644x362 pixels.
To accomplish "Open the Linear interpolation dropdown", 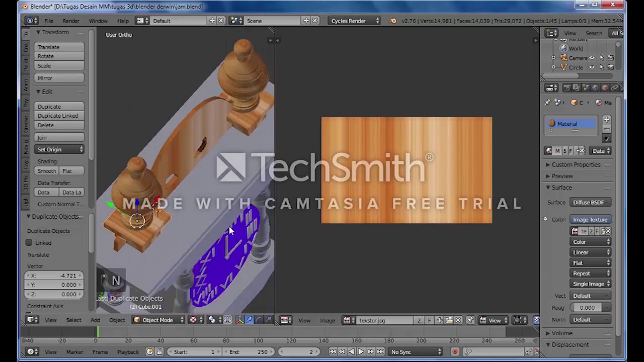I will point(591,252).
